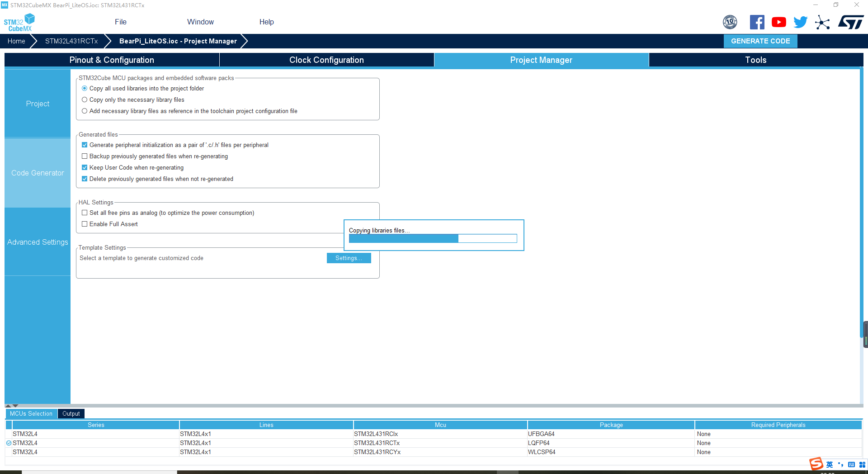Click BearPi_LiteOS.ioc - Project Manager breadcrumb
Screen dimensions: 868x474
click(x=178, y=41)
